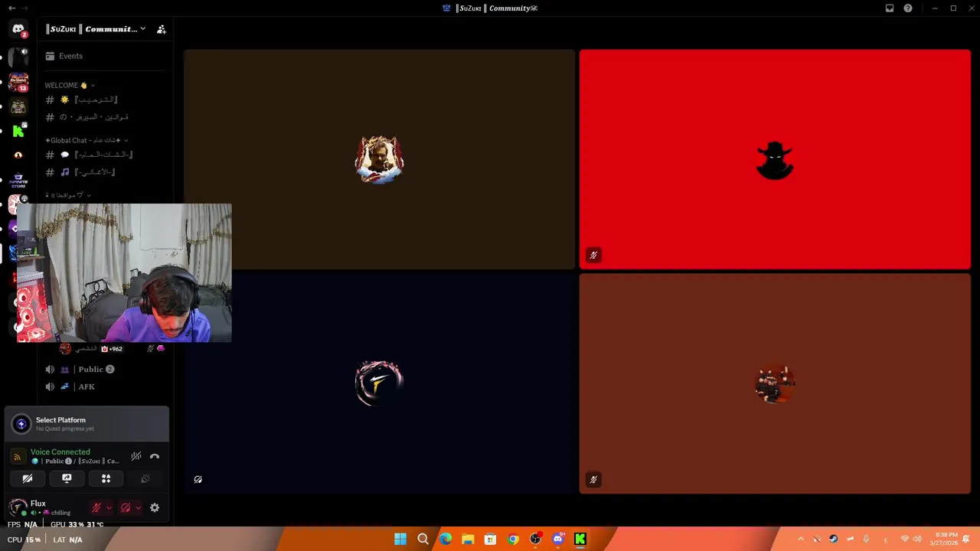Share your screen from voice panel
The image size is (980, 551).
point(67,479)
